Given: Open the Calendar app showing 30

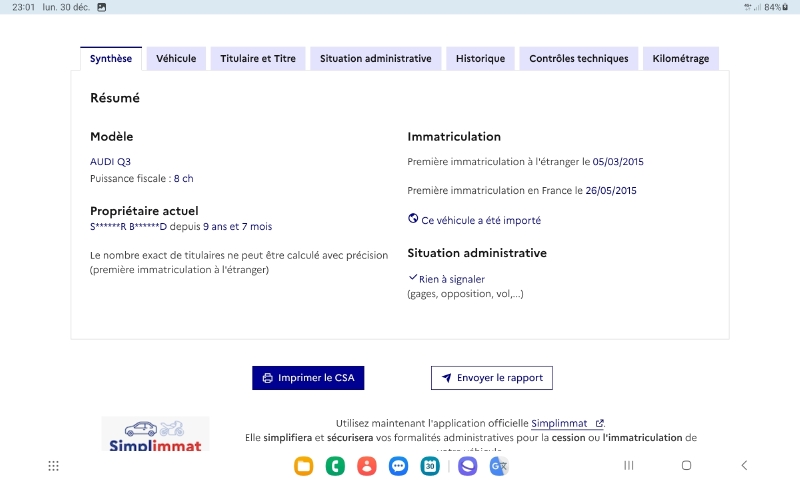Looking at the screenshot, I should (x=430, y=466).
